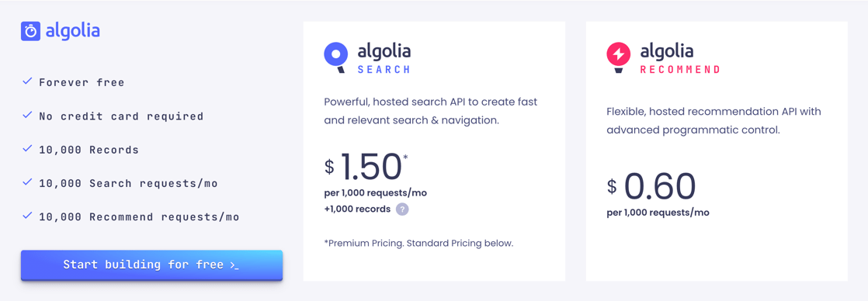Click the Premium Pricing footnote text
Viewport: 868px width, 301px height.
(x=419, y=243)
